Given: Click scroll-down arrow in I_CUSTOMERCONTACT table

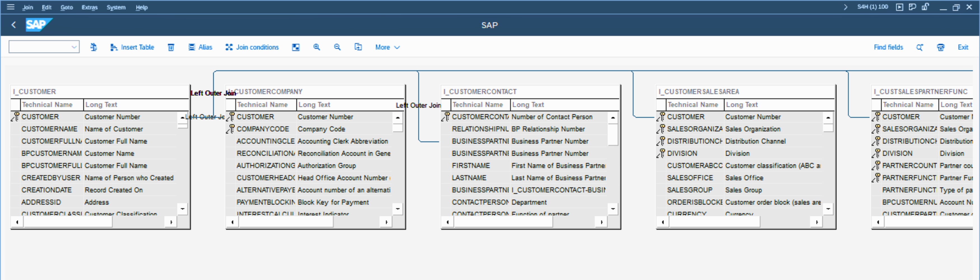Looking at the screenshot, I should click(613, 209).
